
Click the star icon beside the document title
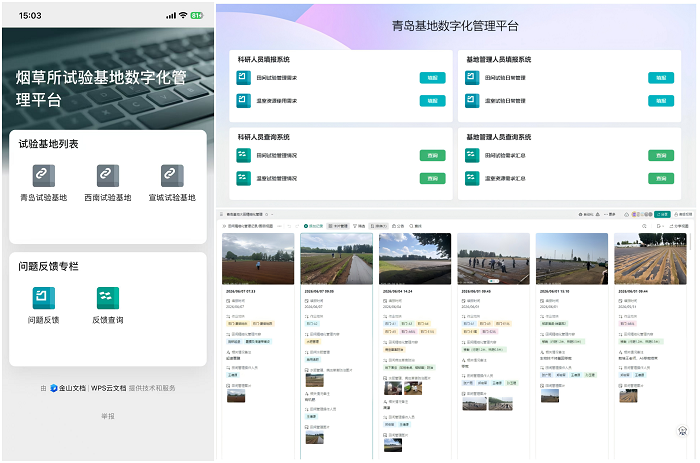[267, 214]
